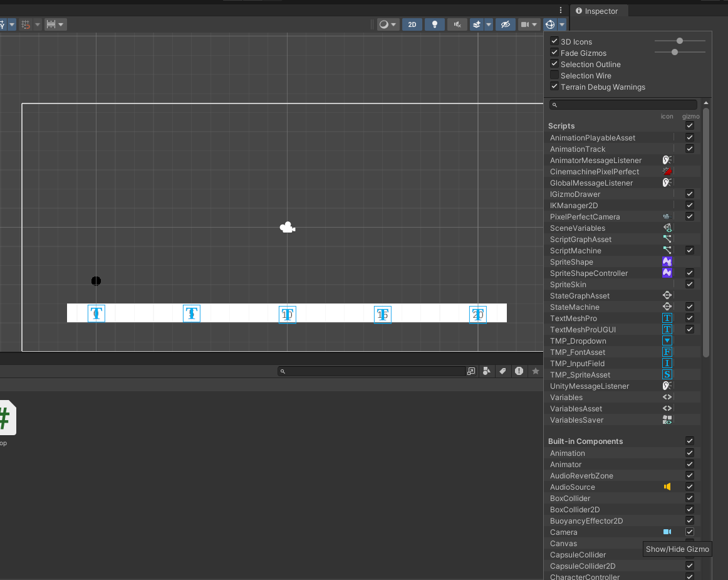Toggle gizmo checkbox for Camera
728x580 pixels.
tap(690, 532)
